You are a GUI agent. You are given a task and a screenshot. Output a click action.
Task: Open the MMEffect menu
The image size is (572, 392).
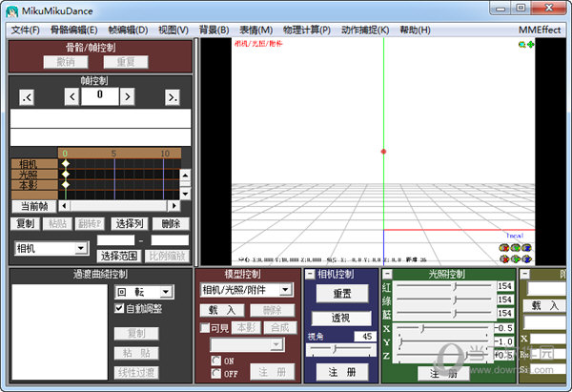coord(540,30)
